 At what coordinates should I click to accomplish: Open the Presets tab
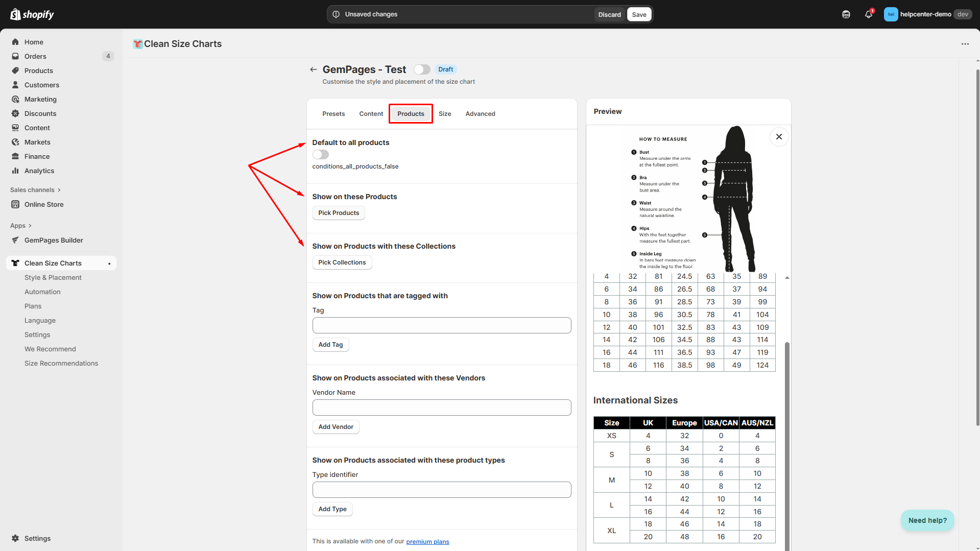pos(333,114)
